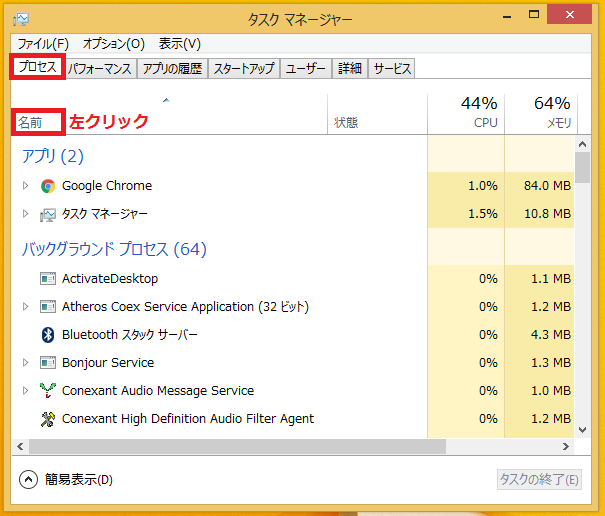Click the Bonjour Service icon
605x516 pixels.
click(x=48, y=363)
